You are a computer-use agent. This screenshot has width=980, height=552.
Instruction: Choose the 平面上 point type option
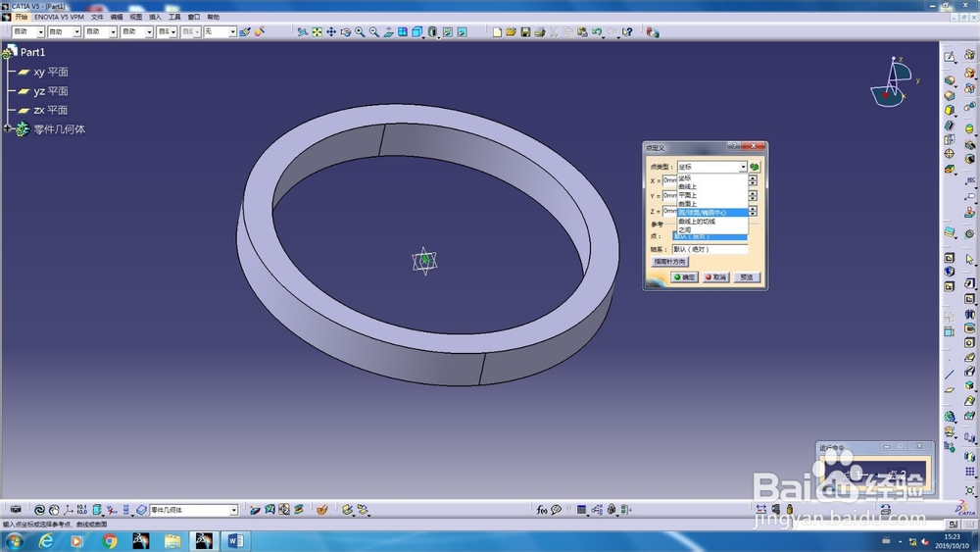click(x=712, y=195)
